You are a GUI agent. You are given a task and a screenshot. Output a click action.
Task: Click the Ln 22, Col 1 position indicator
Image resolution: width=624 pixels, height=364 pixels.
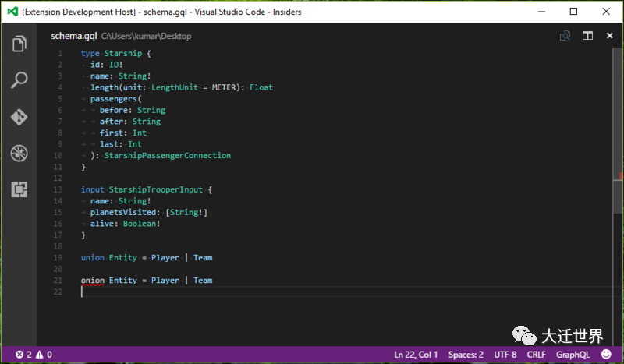(417, 355)
